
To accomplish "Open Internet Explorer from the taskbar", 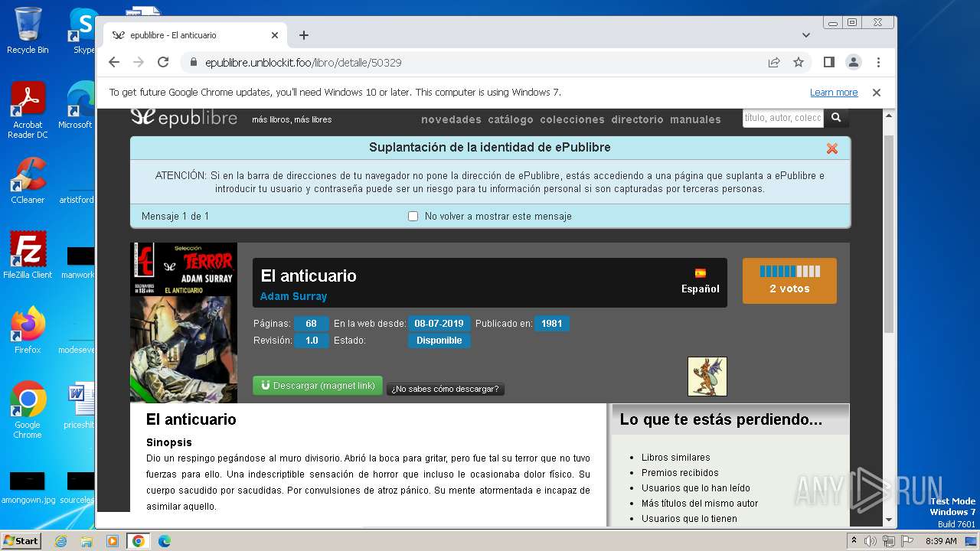I will (60, 541).
